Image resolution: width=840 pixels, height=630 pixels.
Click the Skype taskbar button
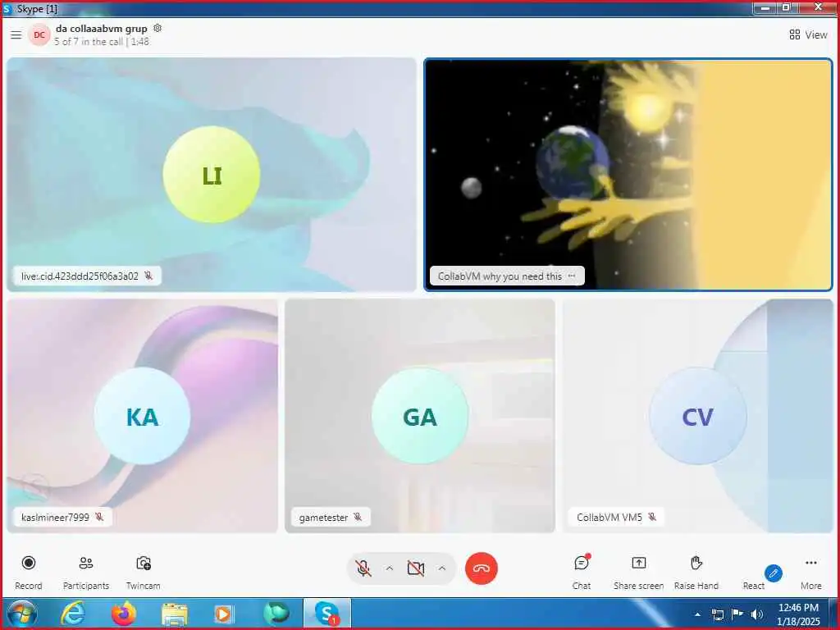click(326, 614)
